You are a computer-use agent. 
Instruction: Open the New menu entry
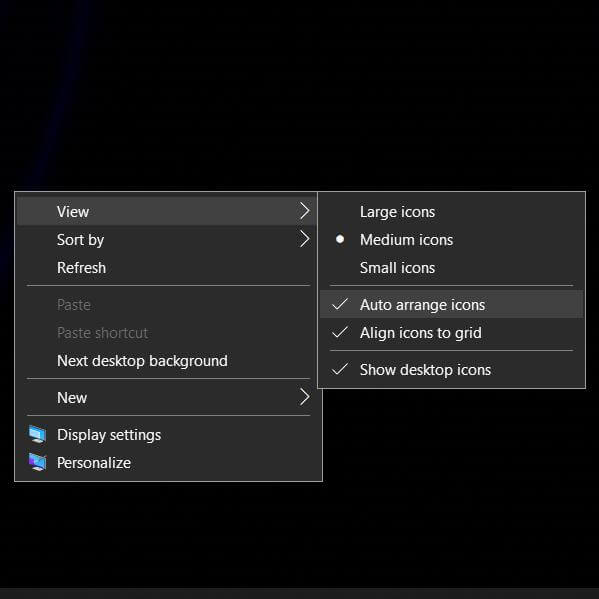tap(167, 398)
